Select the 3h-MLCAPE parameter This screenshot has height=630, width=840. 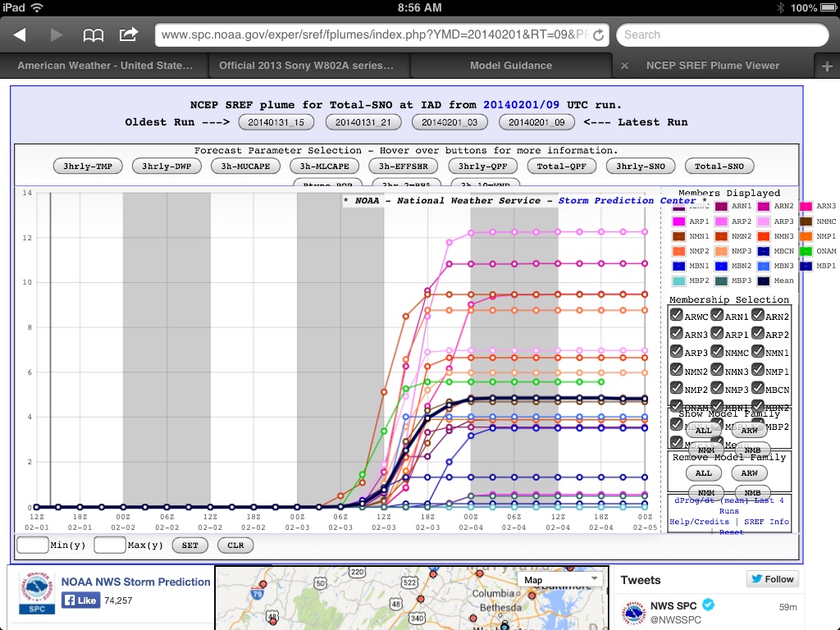[x=324, y=166]
